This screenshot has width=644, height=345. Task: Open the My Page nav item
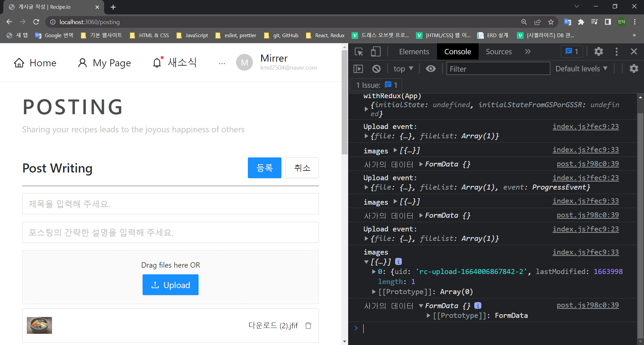pos(104,63)
